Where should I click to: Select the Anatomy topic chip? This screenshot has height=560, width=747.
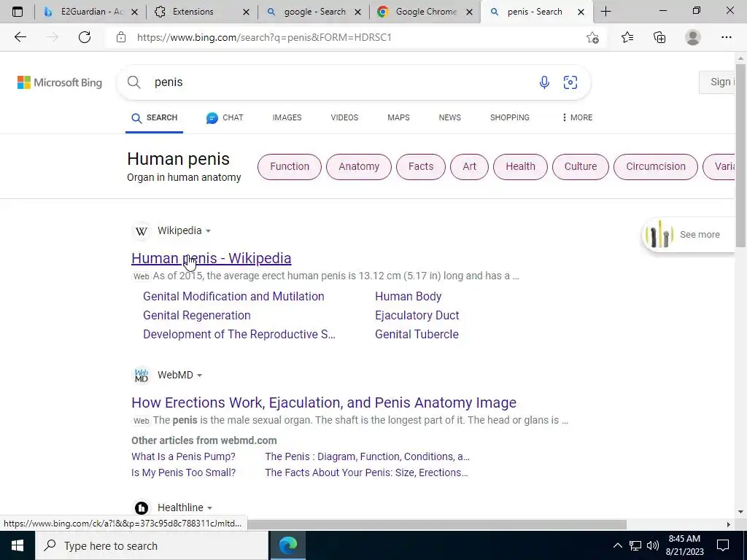(x=359, y=167)
